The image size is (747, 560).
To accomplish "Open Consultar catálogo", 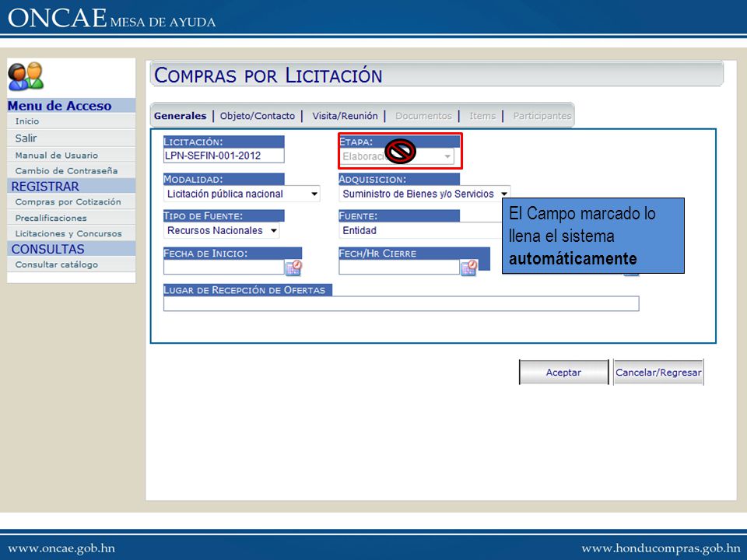I will point(56,264).
